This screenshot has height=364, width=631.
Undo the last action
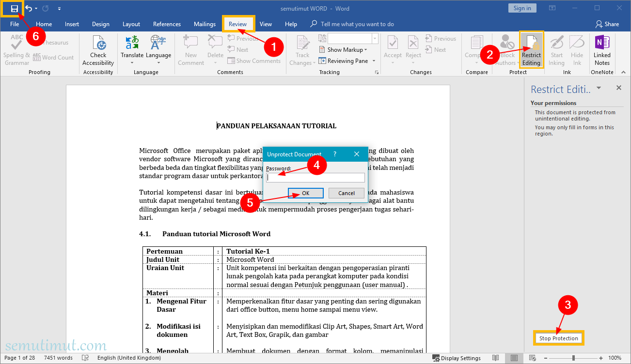[x=29, y=8]
